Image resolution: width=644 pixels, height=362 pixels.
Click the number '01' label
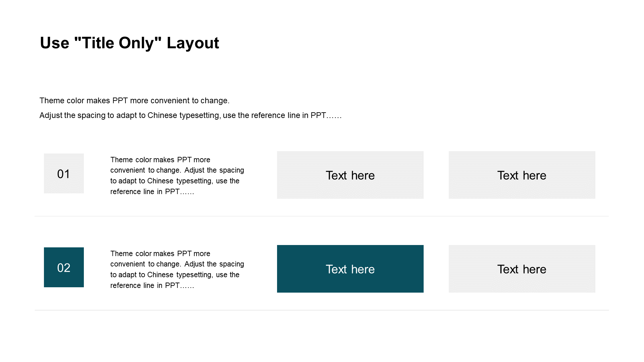64,174
